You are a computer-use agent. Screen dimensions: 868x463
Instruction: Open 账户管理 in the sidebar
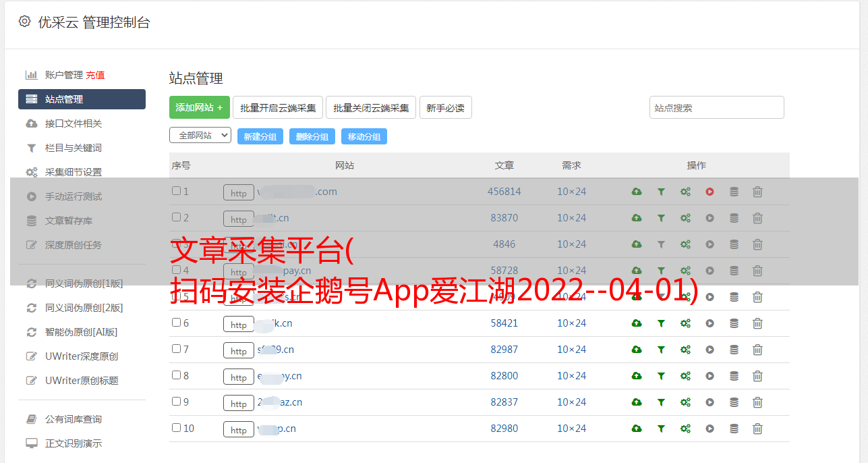click(x=64, y=75)
